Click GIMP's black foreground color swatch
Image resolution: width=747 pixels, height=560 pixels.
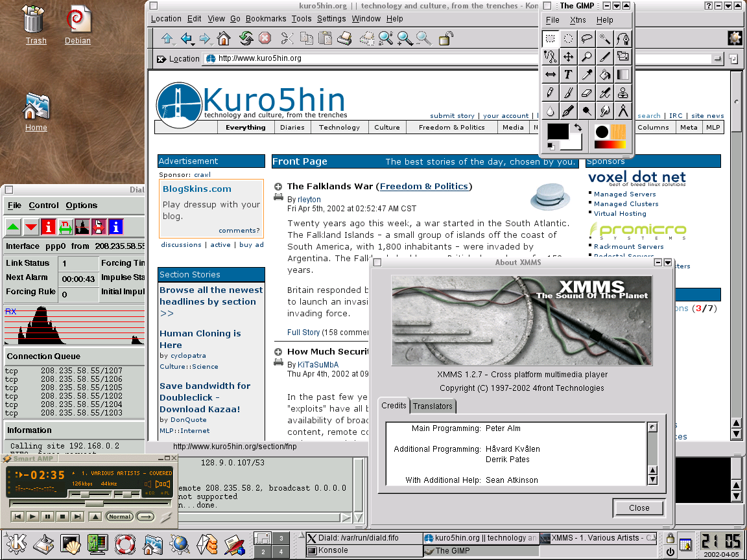tap(557, 131)
